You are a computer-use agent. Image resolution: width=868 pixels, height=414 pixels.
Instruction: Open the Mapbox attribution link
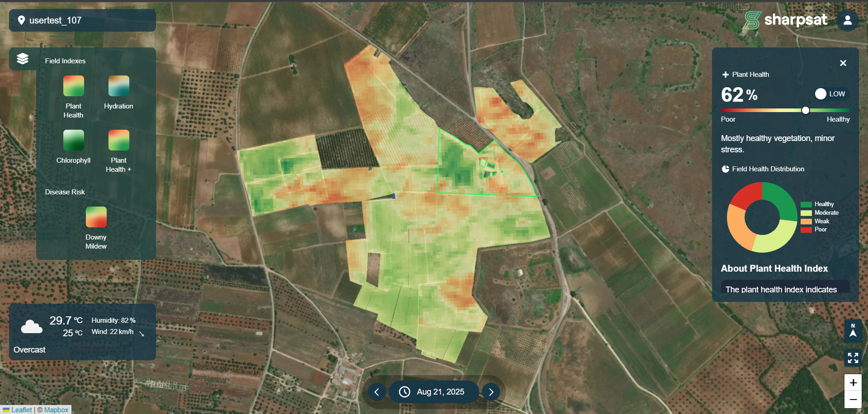click(56, 409)
